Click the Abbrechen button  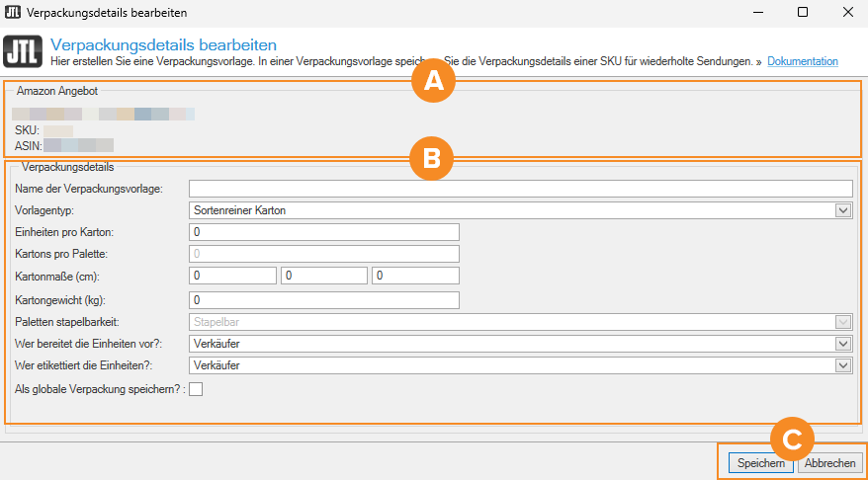pyautogui.click(x=829, y=462)
